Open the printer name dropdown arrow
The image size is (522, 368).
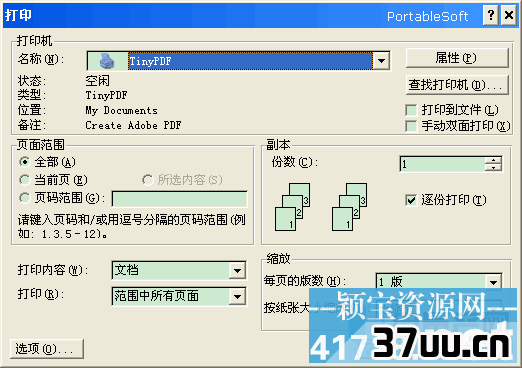tap(381, 61)
